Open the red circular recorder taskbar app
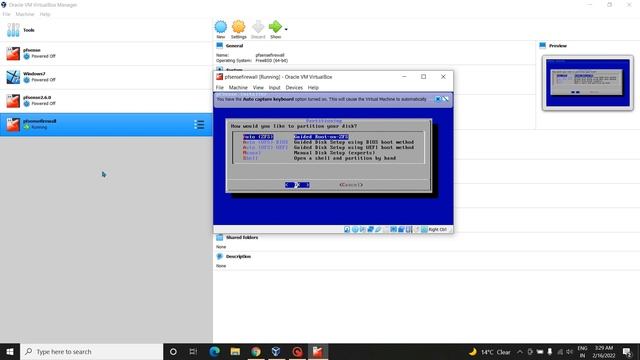The height and width of the screenshot is (360, 640). click(x=297, y=351)
